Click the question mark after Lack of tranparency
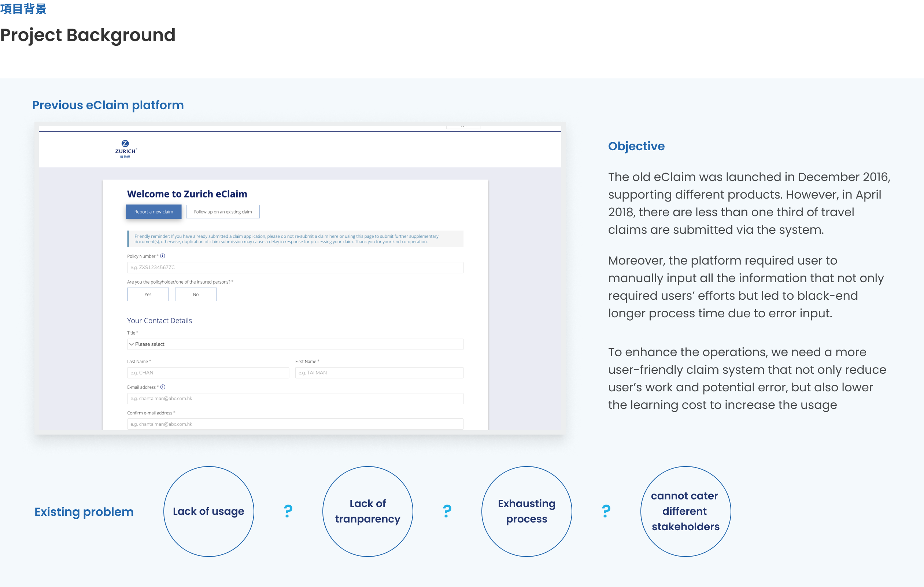 (447, 511)
